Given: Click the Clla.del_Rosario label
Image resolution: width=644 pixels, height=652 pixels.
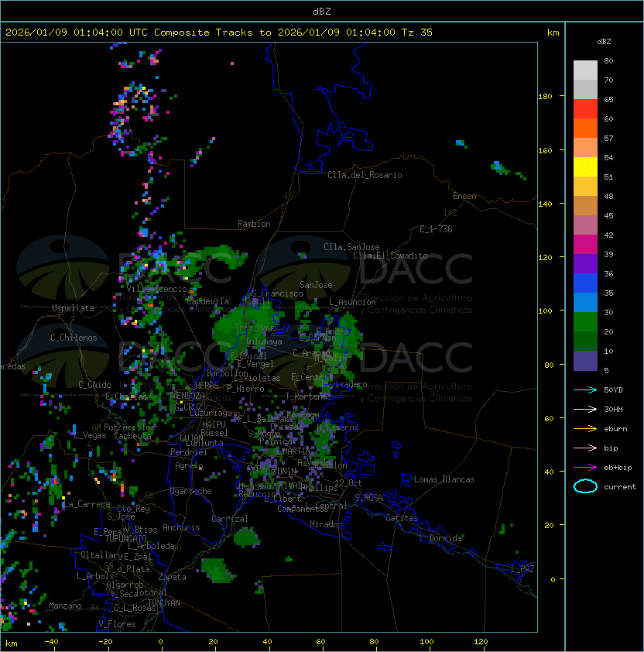Looking at the screenshot, I should [365, 175].
